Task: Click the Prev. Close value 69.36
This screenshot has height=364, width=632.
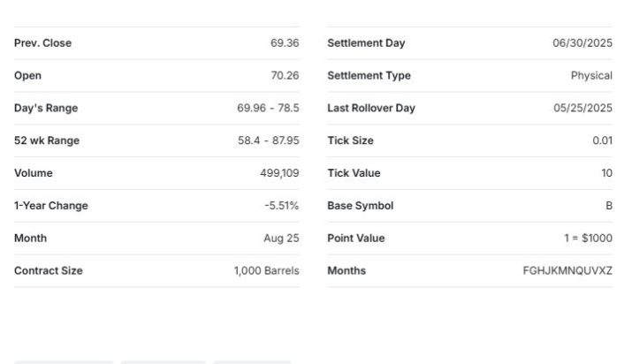Action: [x=285, y=43]
